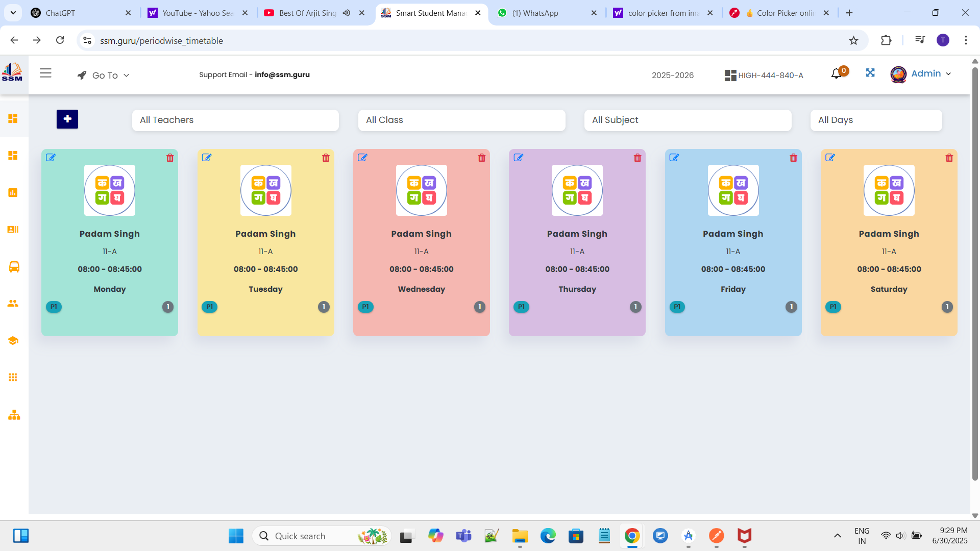Click the Wednesday card subject thumbnail
The image size is (980, 551).
(x=421, y=190)
